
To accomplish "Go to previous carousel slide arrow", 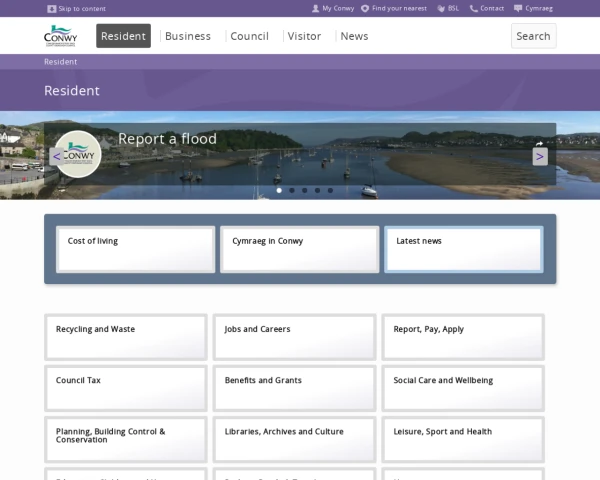I will (56, 156).
